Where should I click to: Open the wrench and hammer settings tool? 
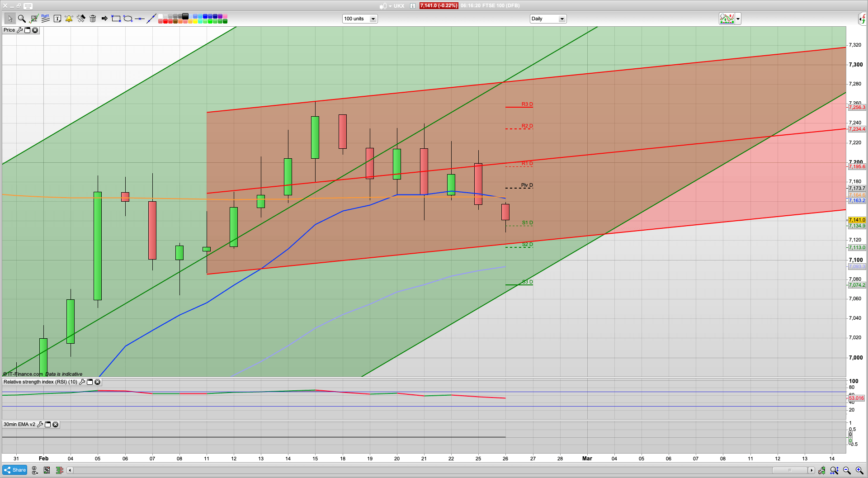coord(81,19)
